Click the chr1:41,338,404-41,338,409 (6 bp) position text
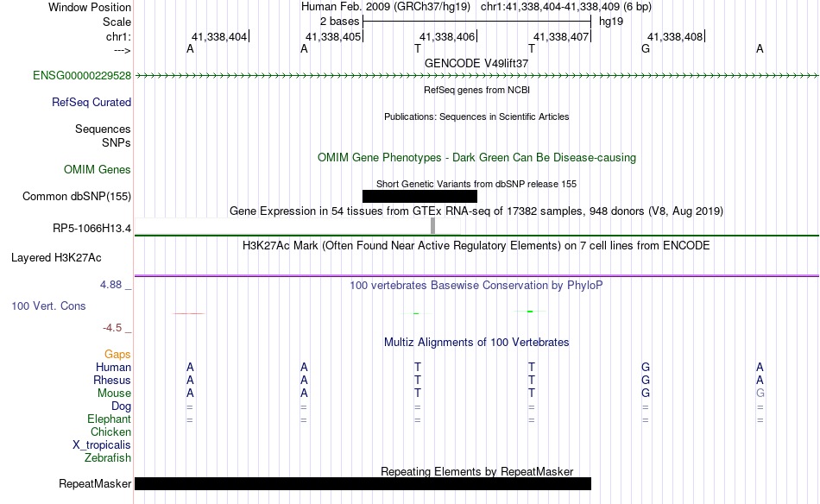Viewport: 820px width, 504px height. 566,7
